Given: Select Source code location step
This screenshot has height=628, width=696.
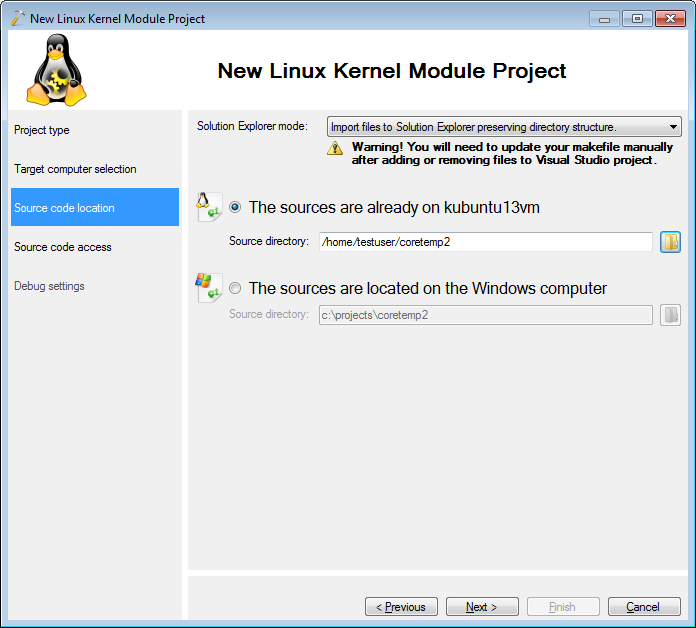Looking at the screenshot, I should coord(95,207).
